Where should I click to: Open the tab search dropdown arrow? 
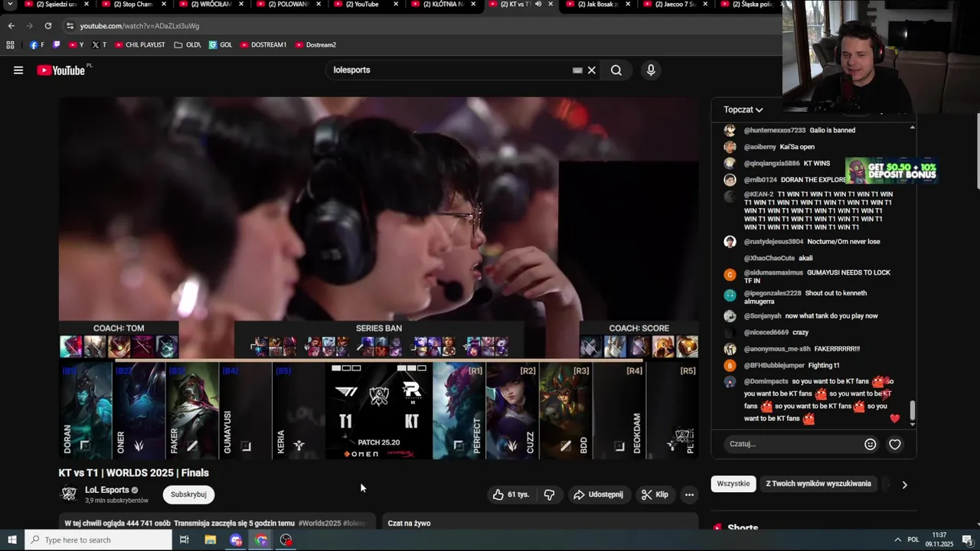pos(10,5)
